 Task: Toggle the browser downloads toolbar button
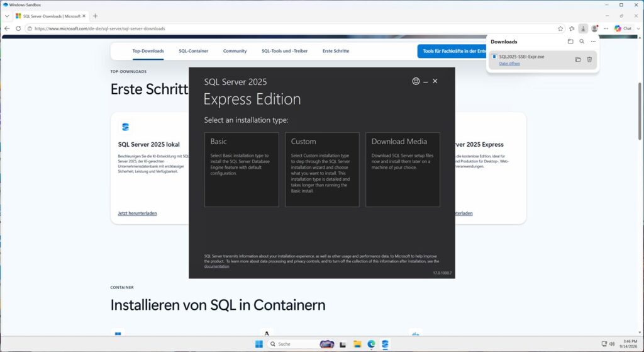tap(583, 28)
